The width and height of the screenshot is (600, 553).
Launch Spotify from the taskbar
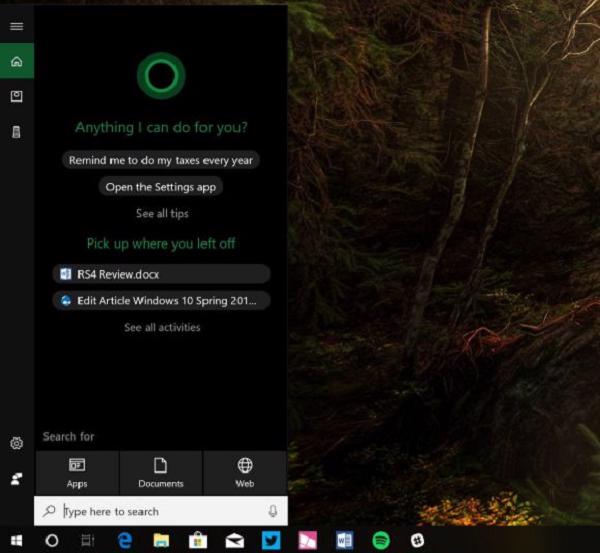pos(381,540)
